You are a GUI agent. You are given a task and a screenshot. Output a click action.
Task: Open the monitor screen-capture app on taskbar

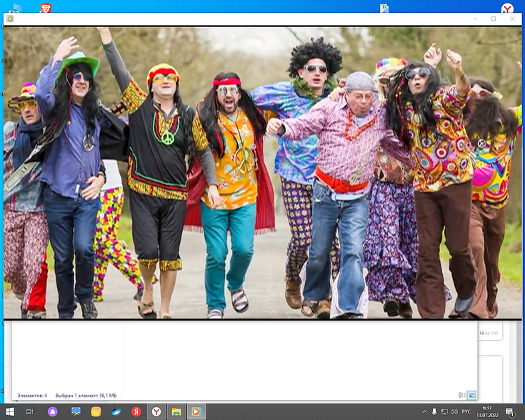point(76,411)
